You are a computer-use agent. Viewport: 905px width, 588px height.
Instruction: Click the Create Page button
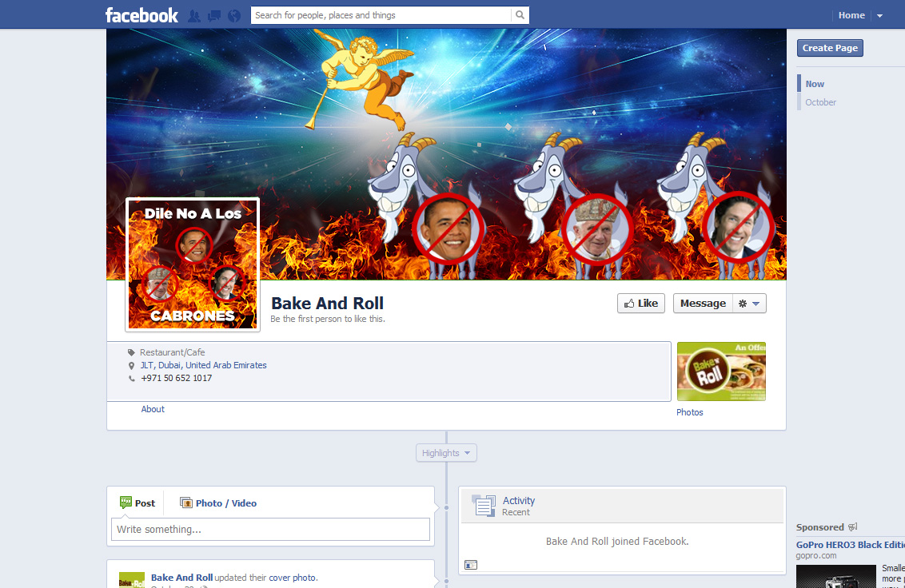[x=830, y=48]
